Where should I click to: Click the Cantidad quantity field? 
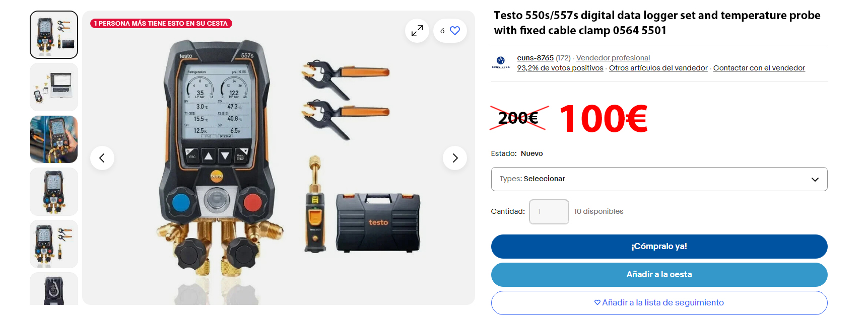[549, 212]
